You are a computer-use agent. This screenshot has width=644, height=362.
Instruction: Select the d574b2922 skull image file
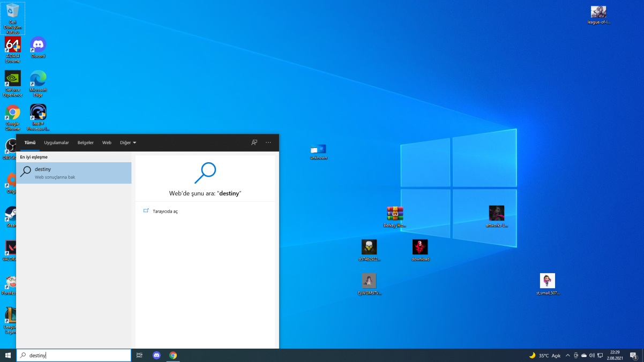369,251
